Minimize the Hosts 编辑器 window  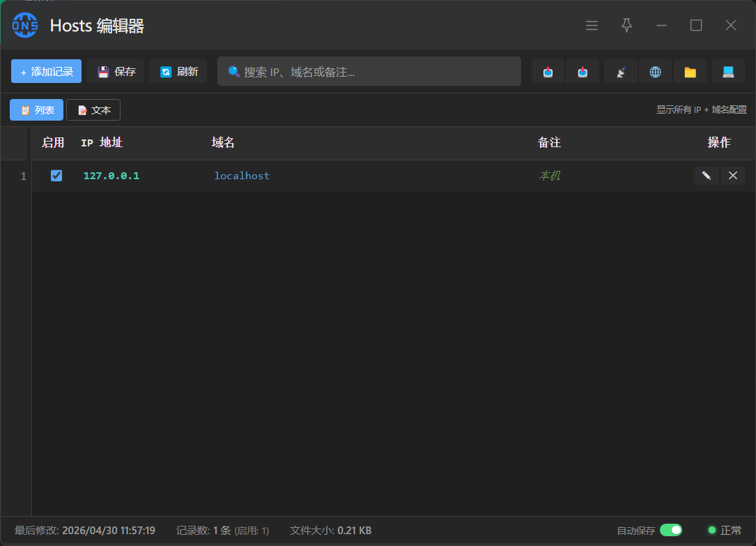click(x=661, y=25)
